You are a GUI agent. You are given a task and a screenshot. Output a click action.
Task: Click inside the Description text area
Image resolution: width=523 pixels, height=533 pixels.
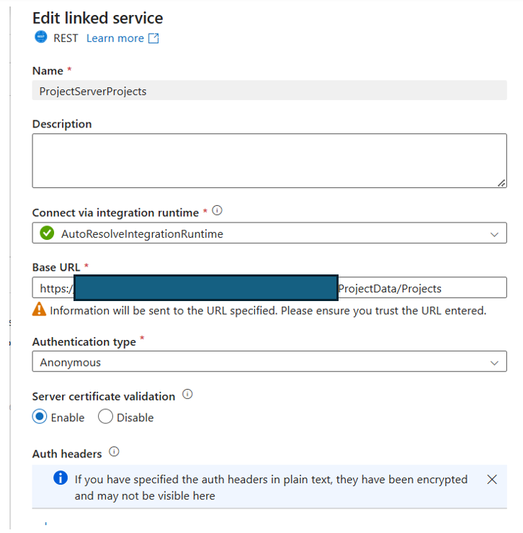click(x=269, y=160)
